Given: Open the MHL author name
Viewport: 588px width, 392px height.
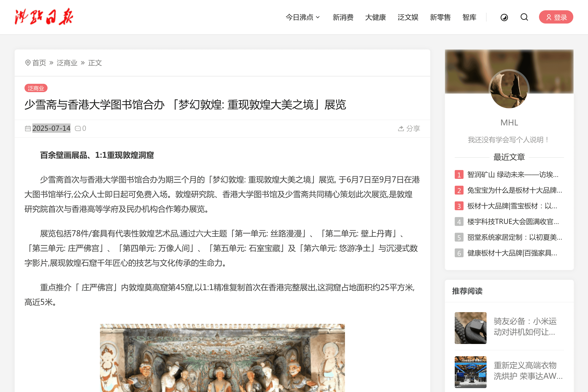Looking at the screenshot, I should [x=509, y=122].
